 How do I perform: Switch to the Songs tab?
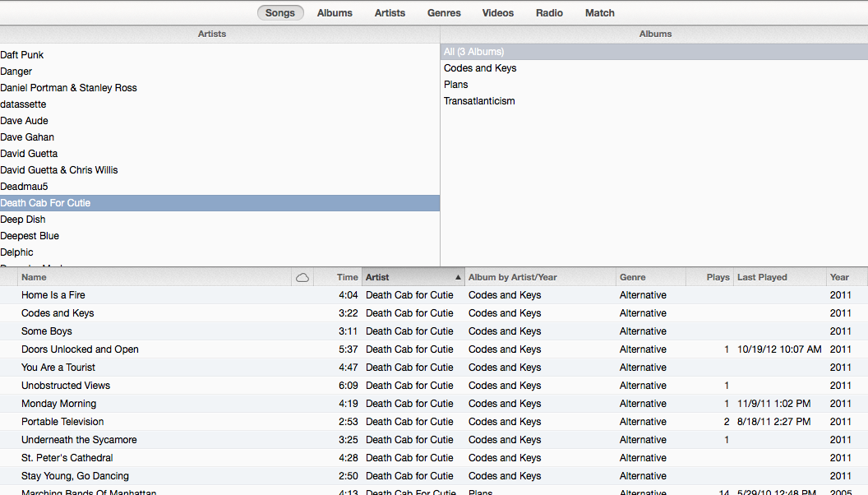click(x=280, y=12)
